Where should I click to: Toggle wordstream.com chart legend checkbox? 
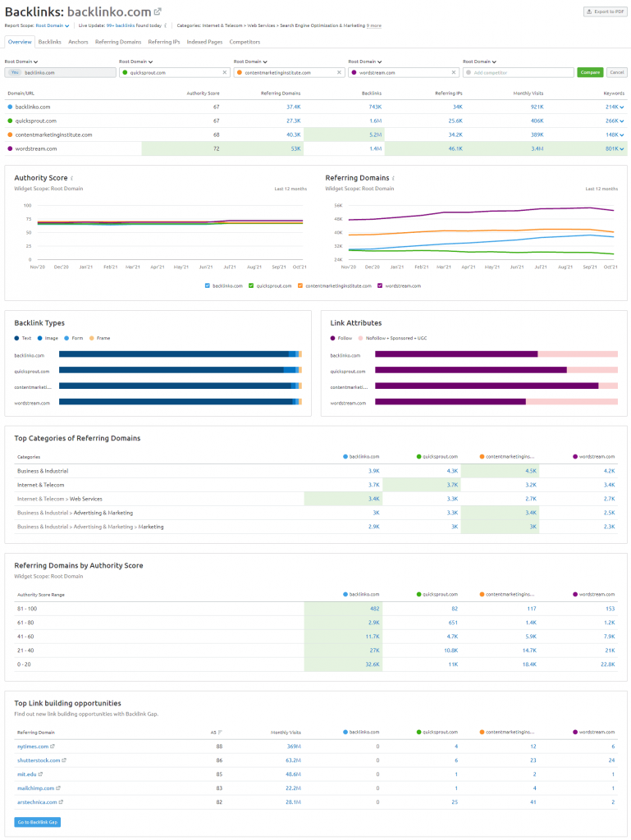click(x=380, y=286)
